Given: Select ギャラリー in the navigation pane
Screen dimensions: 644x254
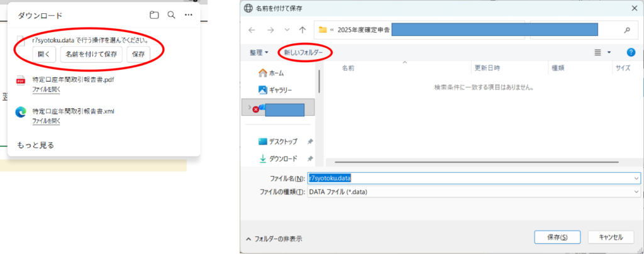Looking at the screenshot, I should click(x=280, y=90).
